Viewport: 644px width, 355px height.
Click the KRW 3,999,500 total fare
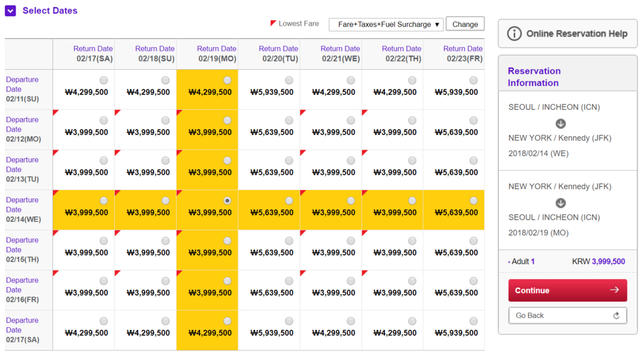599,261
